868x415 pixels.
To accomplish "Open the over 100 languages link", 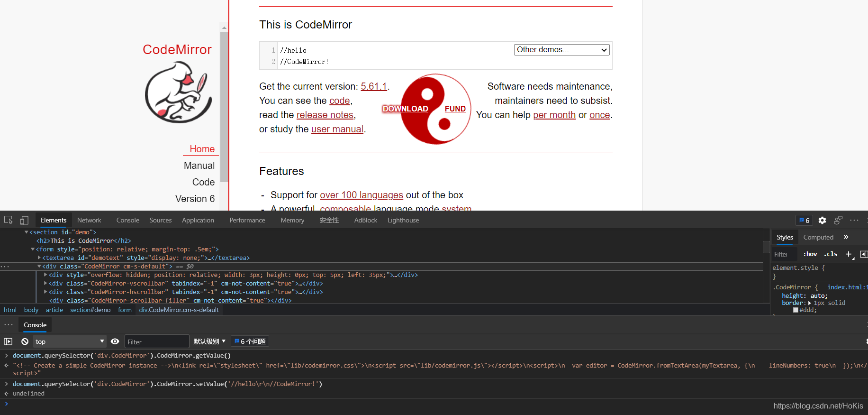I will point(362,195).
